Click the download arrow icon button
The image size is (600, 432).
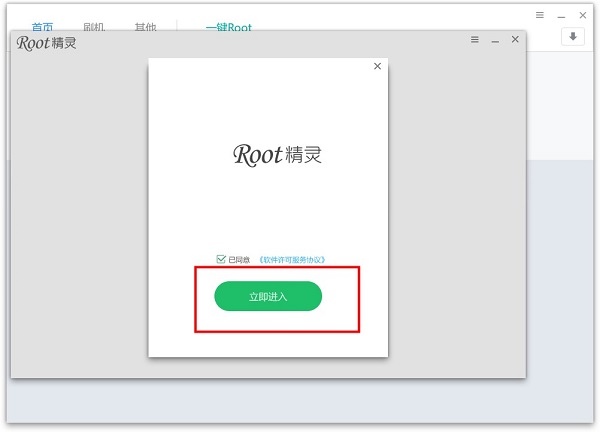573,37
